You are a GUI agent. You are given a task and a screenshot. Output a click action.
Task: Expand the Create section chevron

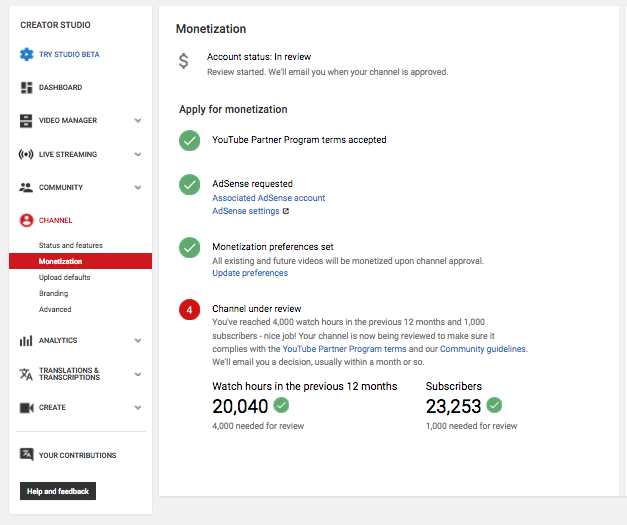pos(138,408)
